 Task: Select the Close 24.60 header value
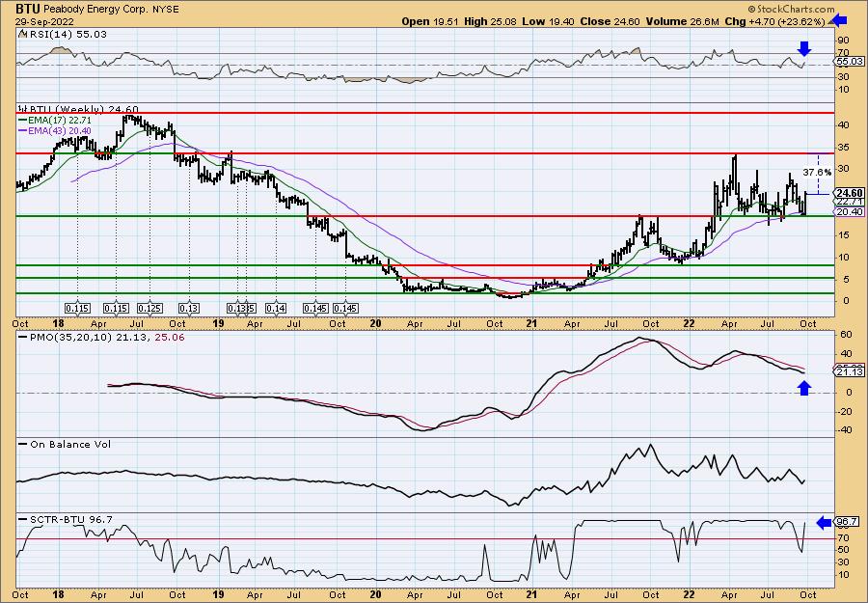610,21
